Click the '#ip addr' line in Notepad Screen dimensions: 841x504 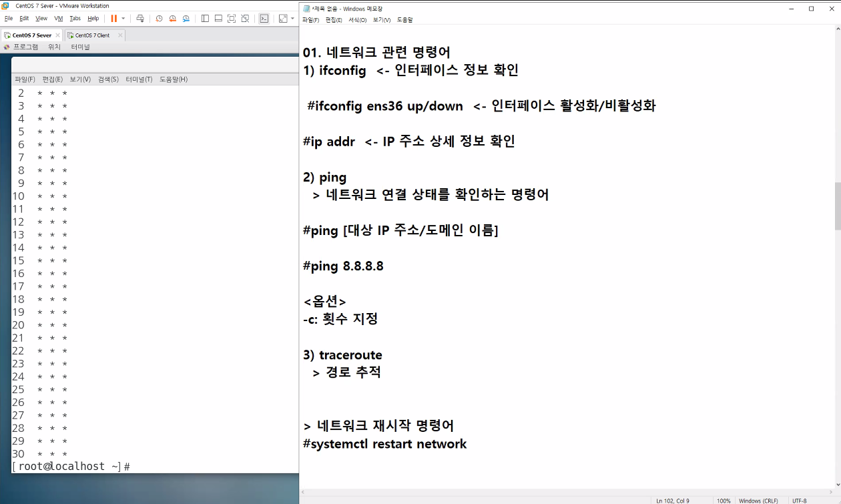click(329, 142)
